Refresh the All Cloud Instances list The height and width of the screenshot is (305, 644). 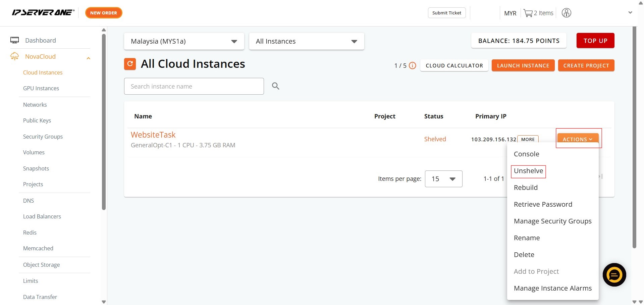tap(130, 64)
